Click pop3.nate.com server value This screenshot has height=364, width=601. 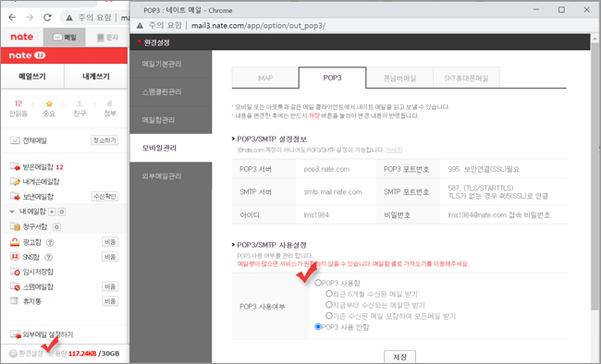pyautogui.click(x=326, y=169)
